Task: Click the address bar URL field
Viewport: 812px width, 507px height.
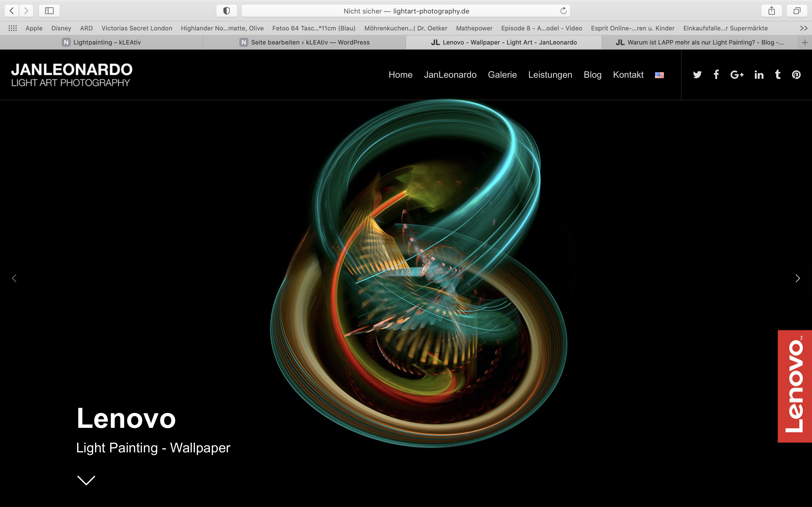Action: pos(406,11)
